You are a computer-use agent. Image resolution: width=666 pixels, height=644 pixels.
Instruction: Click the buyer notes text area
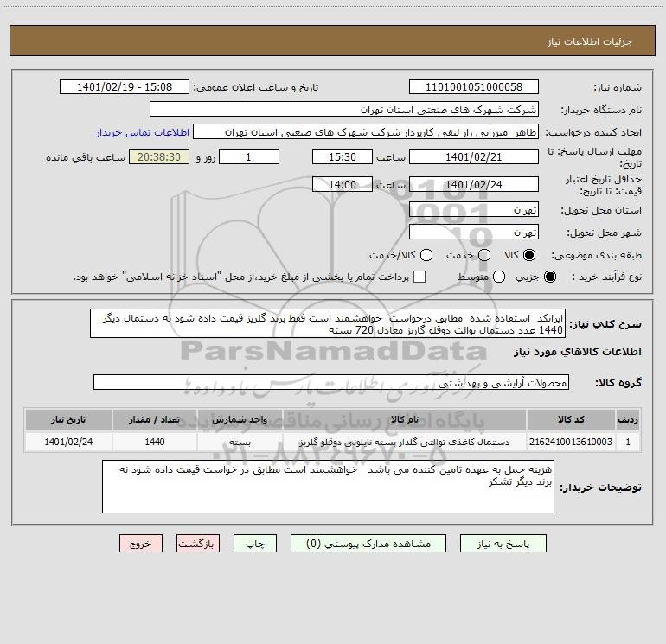coord(328,487)
